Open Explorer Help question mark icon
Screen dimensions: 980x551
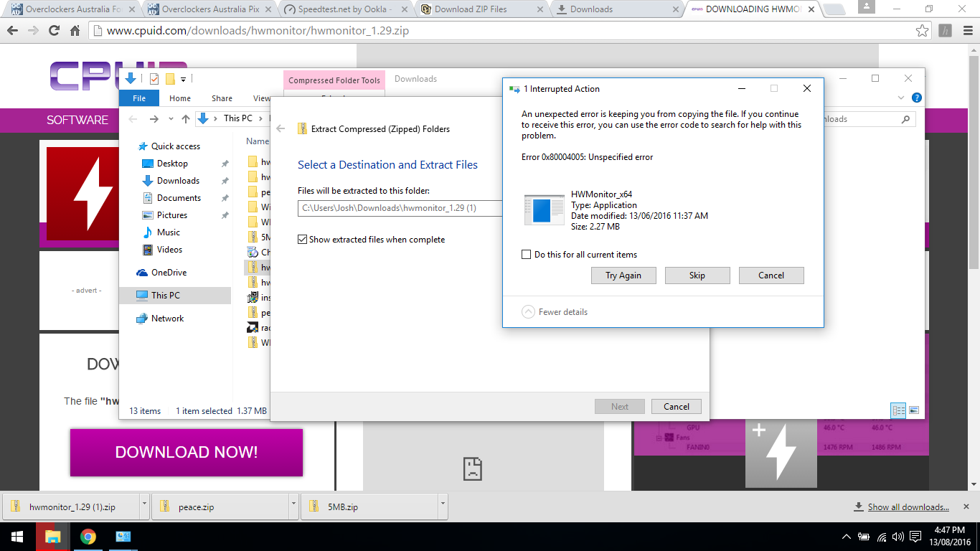916,98
